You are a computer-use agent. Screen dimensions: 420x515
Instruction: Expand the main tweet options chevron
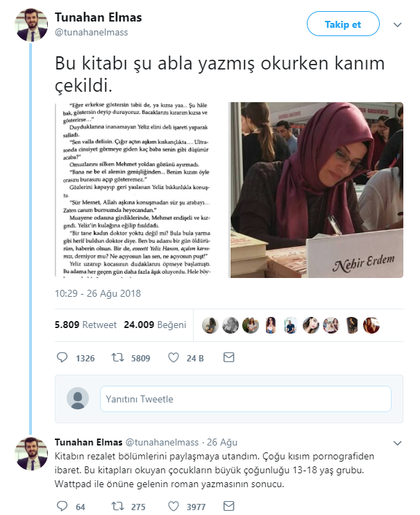tap(397, 25)
